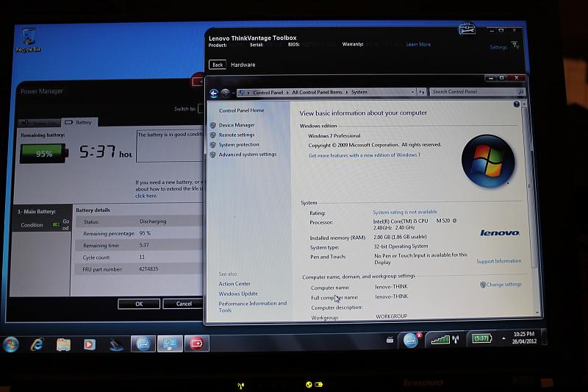The height and width of the screenshot is (392, 588).
Task: Open the Support Information link
Action: tap(499, 261)
